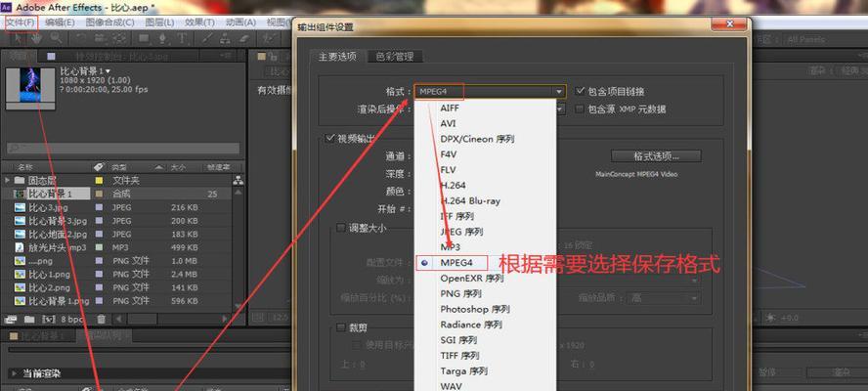Open the 文件(F) menu
The height and width of the screenshot is (391, 868).
(22, 22)
